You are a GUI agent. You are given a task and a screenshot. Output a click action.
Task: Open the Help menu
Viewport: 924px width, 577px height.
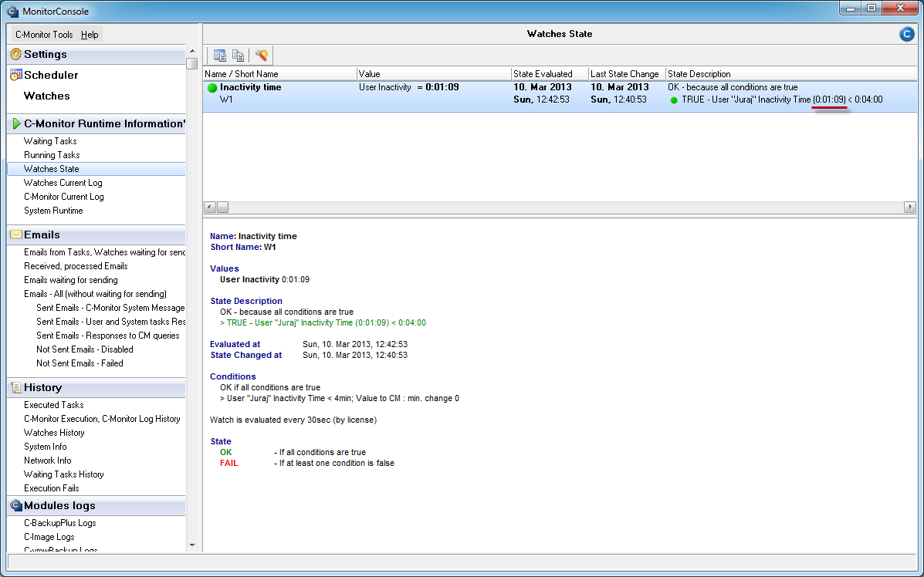pos(90,35)
